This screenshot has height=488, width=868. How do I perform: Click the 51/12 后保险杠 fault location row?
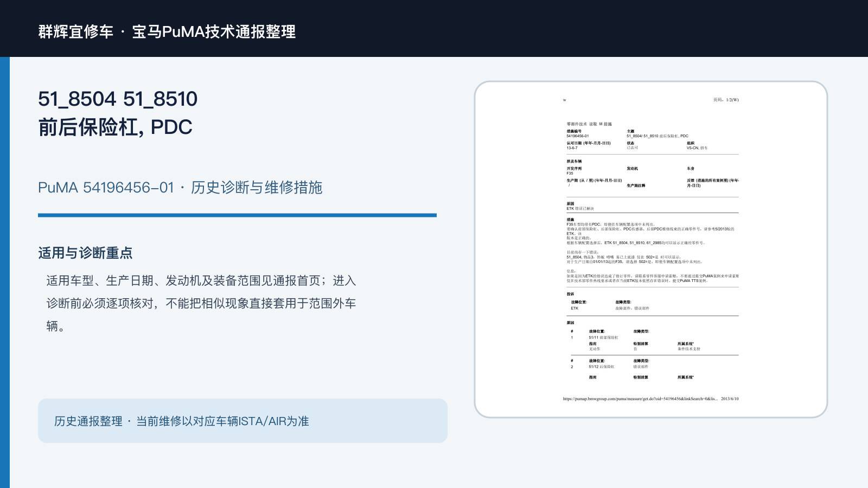(x=602, y=367)
